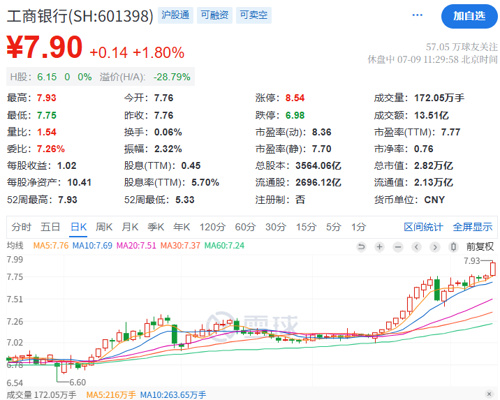The image size is (500, 400).
Task: Select the 月K monthly chart tab
Action: pyautogui.click(x=130, y=227)
